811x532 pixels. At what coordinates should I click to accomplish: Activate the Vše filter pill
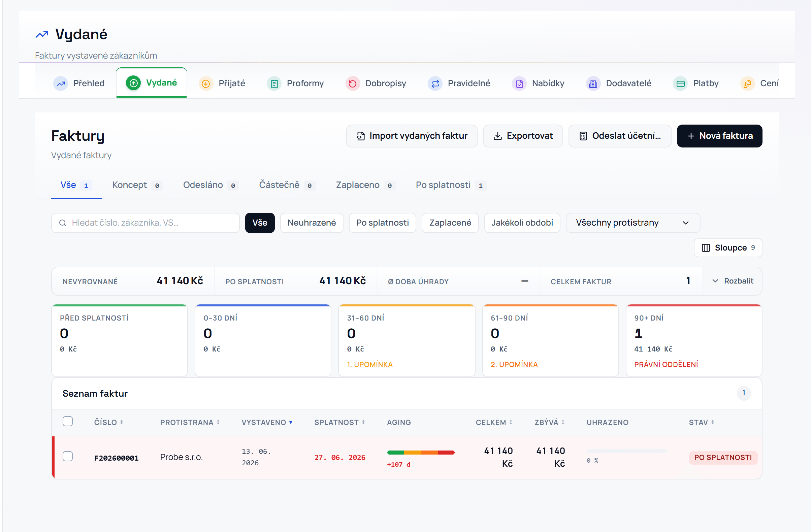point(260,223)
